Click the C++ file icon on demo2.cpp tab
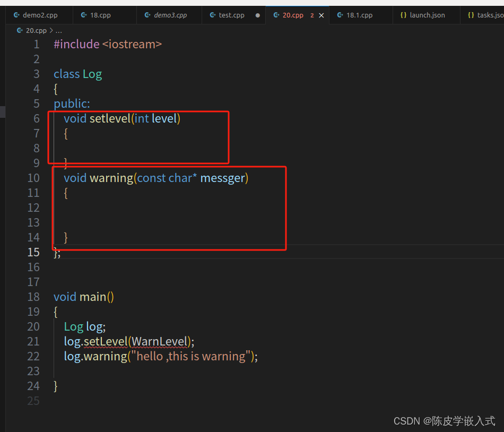 pos(17,15)
